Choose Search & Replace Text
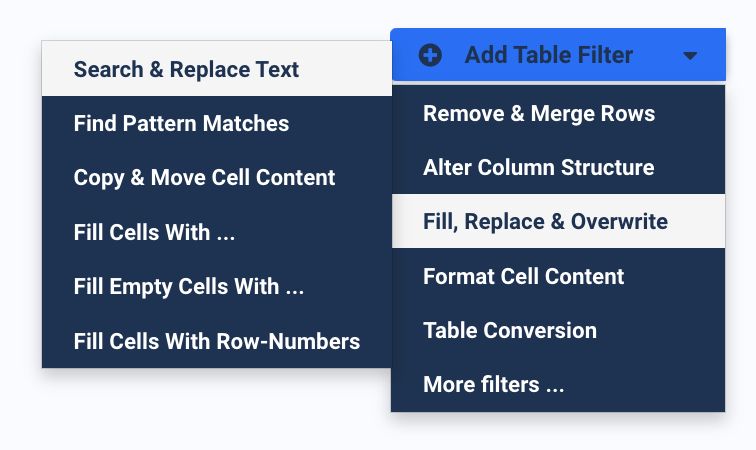 click(216, 68)
